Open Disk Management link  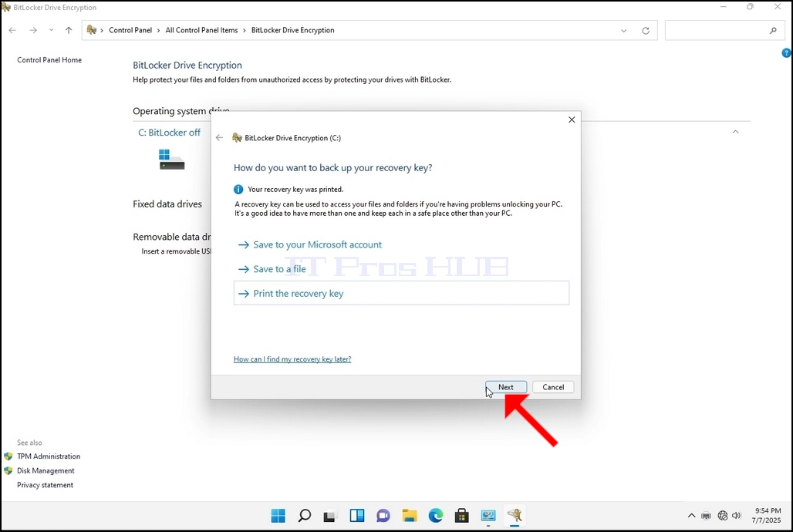pos(46,470)
